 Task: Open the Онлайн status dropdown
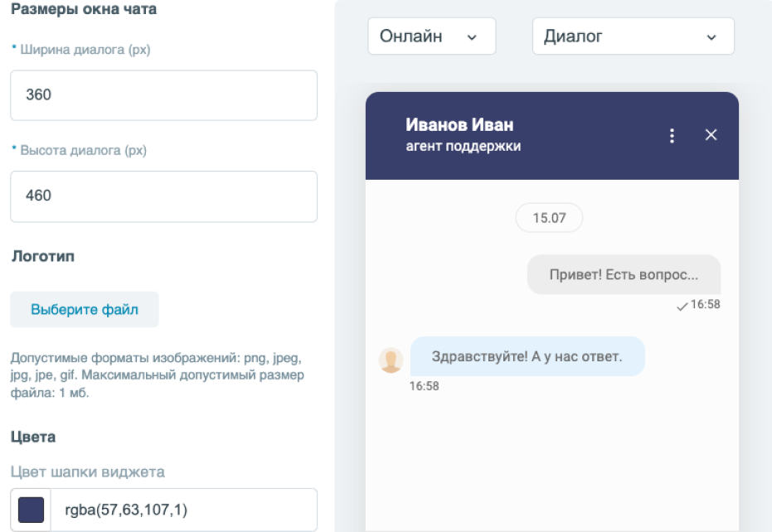pyautogui.click(x=431, y=36)
